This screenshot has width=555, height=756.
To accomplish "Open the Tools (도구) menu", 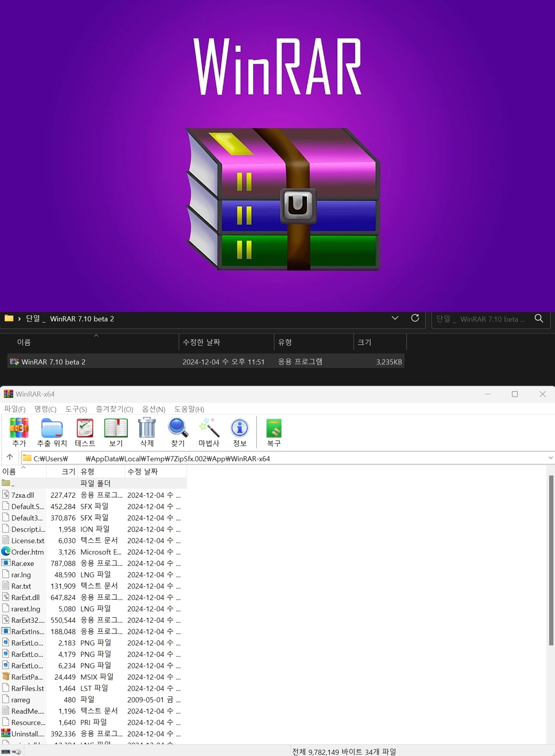I will coord(76,409).
